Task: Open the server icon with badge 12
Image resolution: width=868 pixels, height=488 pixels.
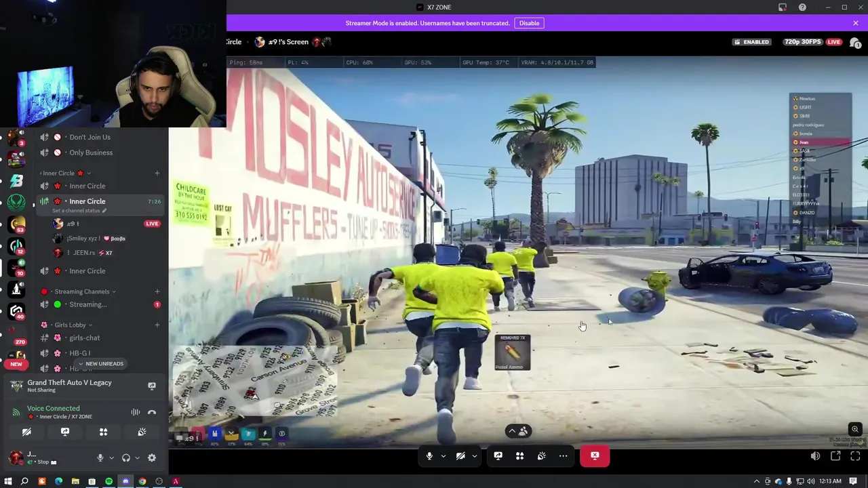Action: click(x=16, y=246)
